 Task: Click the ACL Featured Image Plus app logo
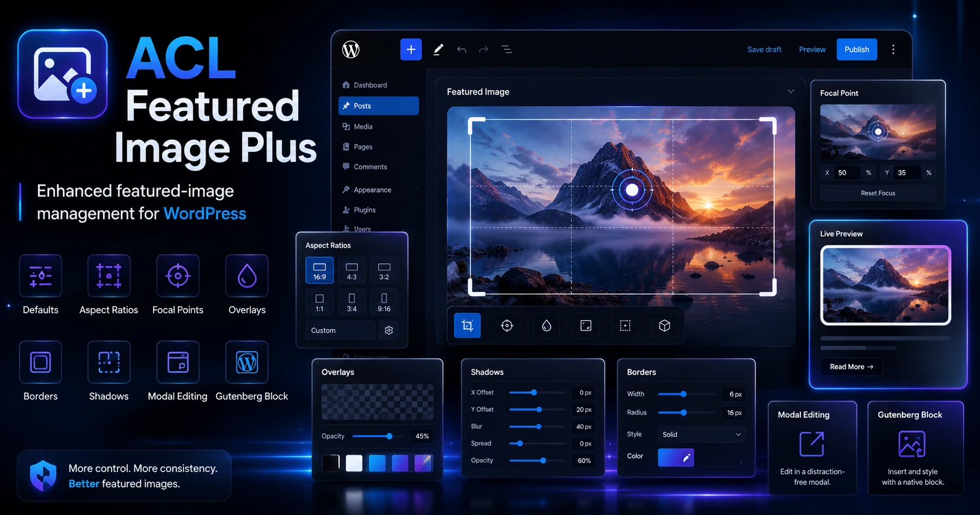(x=62, y=74)
